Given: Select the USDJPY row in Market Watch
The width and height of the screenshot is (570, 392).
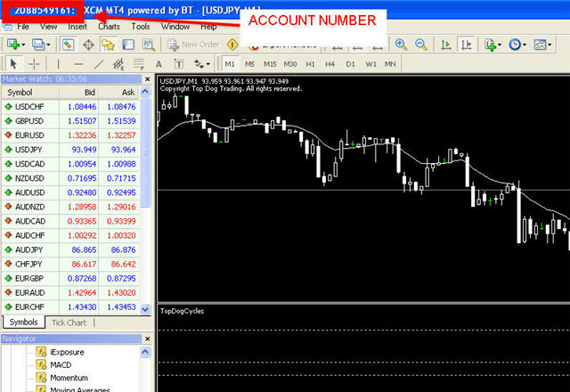Looking at the screenshot, I should point(70,150).
